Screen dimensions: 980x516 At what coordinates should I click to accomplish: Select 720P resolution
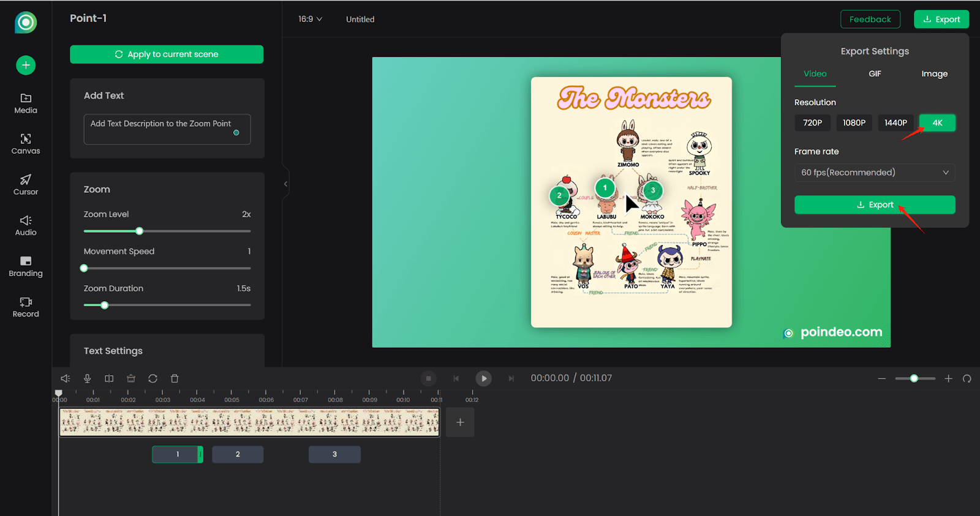click(813, 122)
